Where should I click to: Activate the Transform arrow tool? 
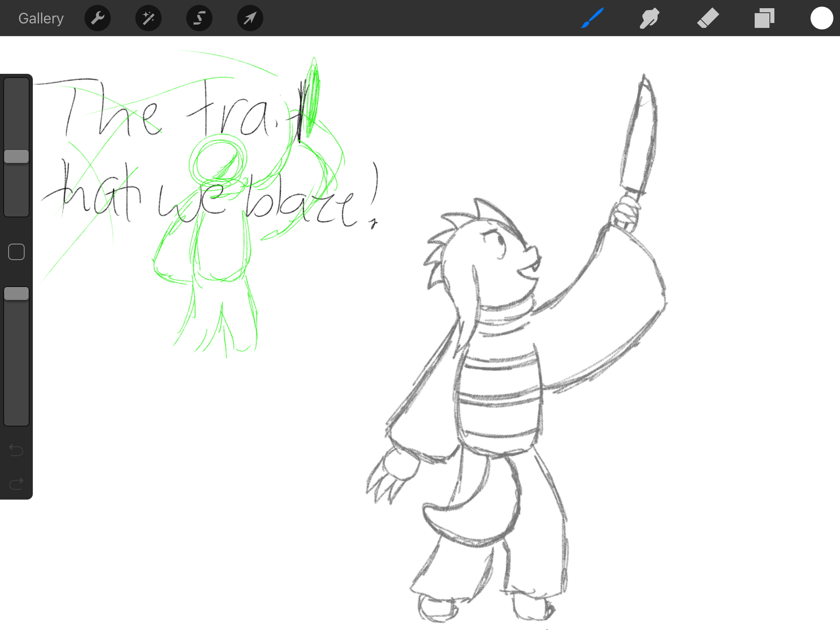pos(250,18)
